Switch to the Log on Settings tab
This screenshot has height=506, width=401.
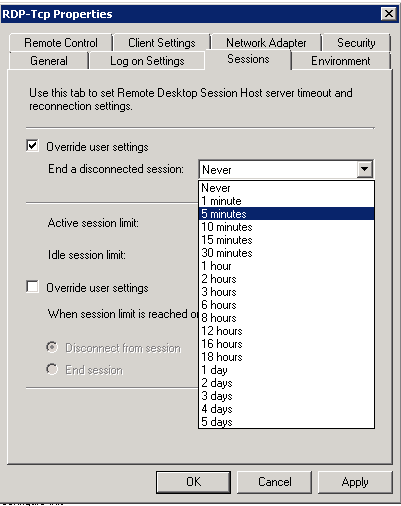(x=147, y=61)
